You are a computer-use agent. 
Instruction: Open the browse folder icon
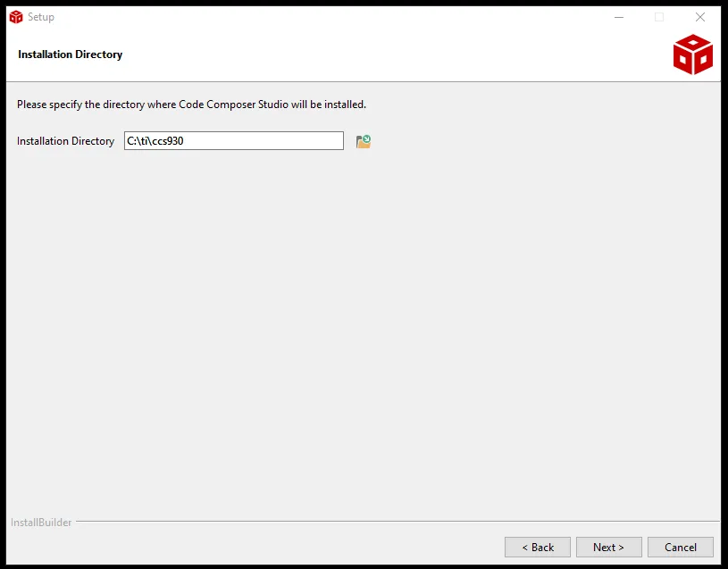[364, 141]
